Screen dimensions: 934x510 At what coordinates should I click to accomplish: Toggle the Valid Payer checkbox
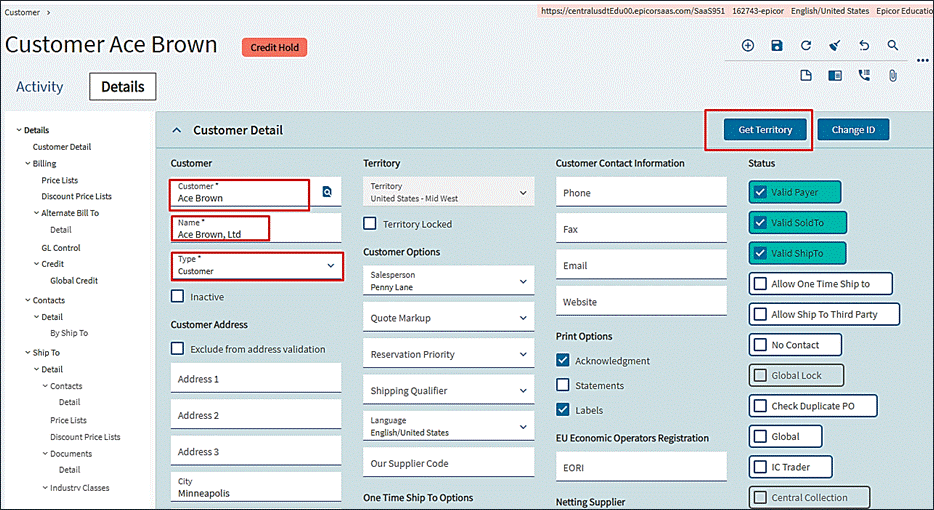[760, 192]
